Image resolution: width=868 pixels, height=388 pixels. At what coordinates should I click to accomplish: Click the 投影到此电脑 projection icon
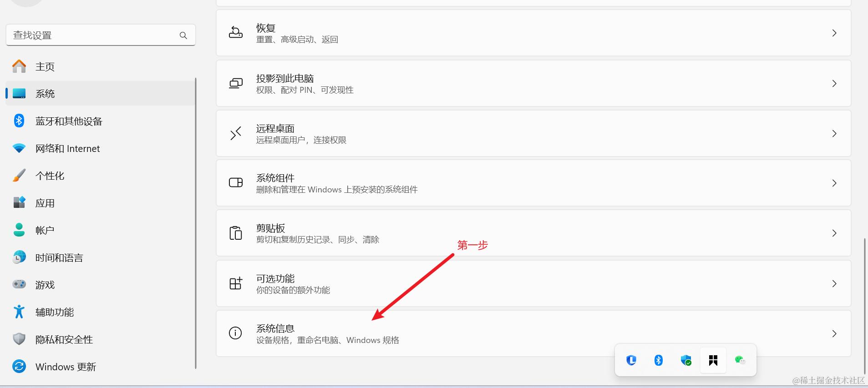click(236, 83)
